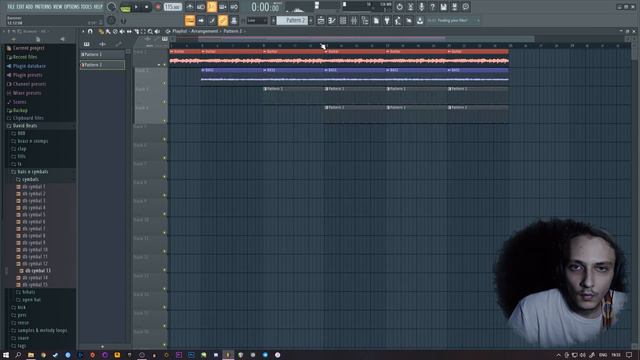Open the TOOLS menu
The image size is (640, 360).
(x=87, y=7)
